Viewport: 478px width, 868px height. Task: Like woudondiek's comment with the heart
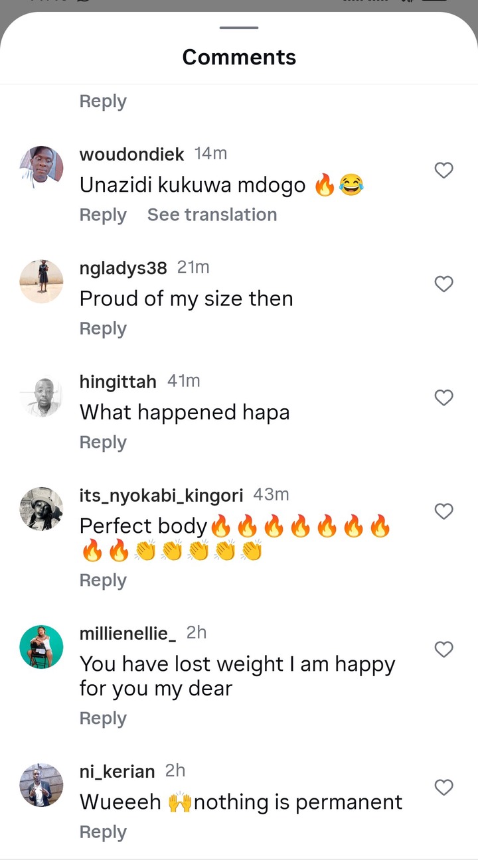pyautogui.click(x=443, y=171)
